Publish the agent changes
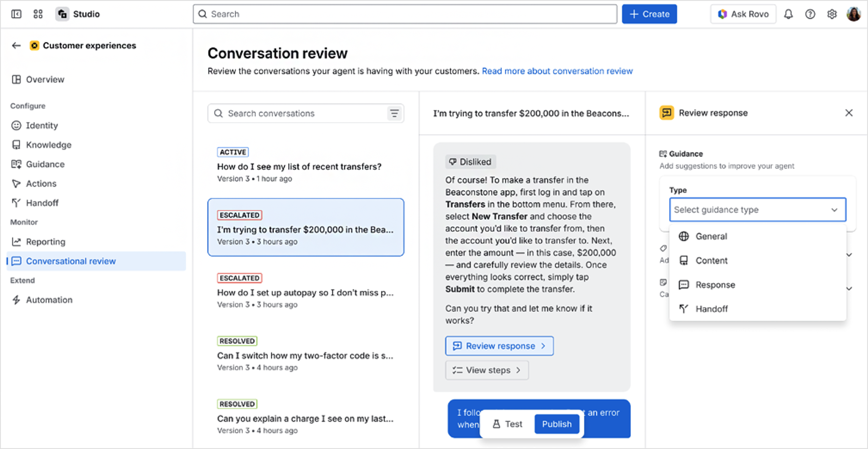The width and height of the screenshot is (868, 449). (x=556, y=424)
